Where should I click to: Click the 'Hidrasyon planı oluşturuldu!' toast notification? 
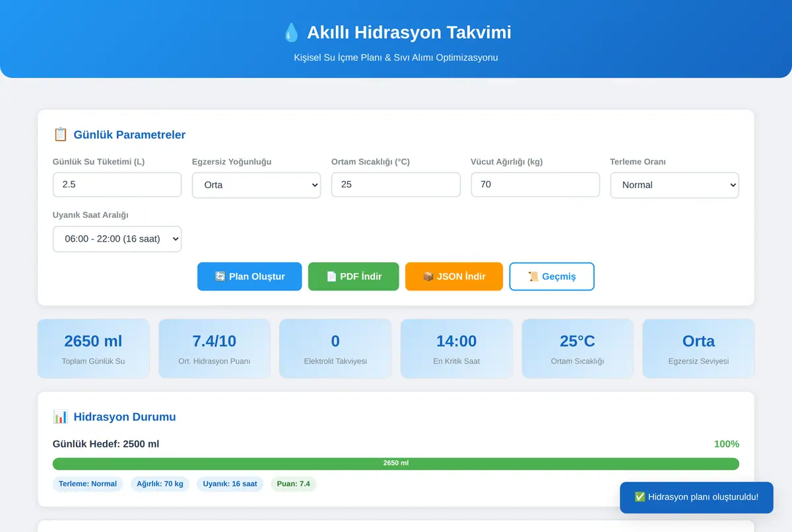(x=696, y=498)
